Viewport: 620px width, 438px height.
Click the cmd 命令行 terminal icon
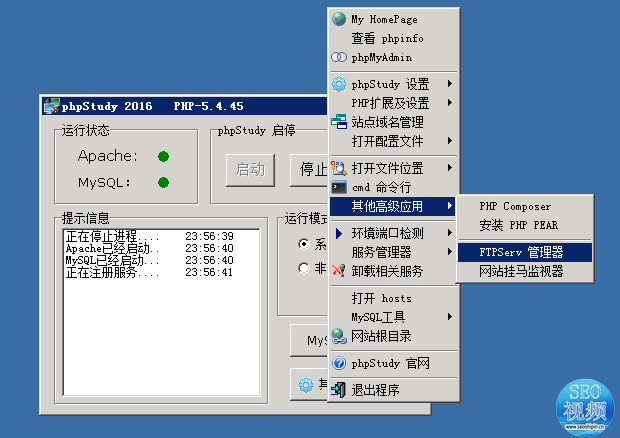(x=339, y=187)
